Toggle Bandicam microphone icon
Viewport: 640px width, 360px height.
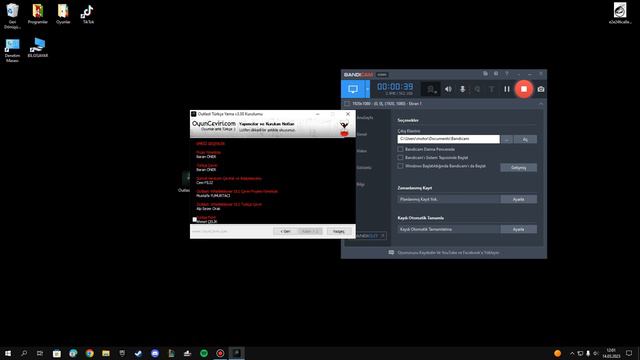point(462,89)
